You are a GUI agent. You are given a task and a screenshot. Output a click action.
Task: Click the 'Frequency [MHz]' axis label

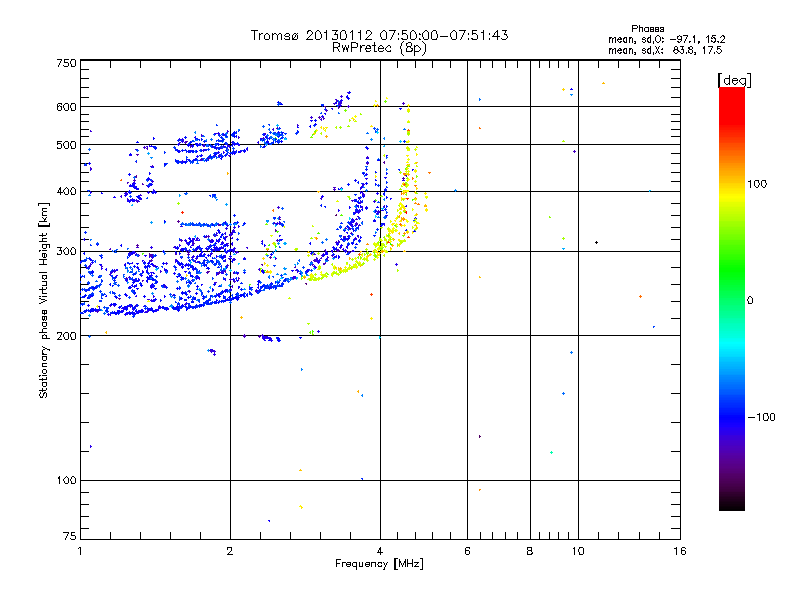(379, 564)
